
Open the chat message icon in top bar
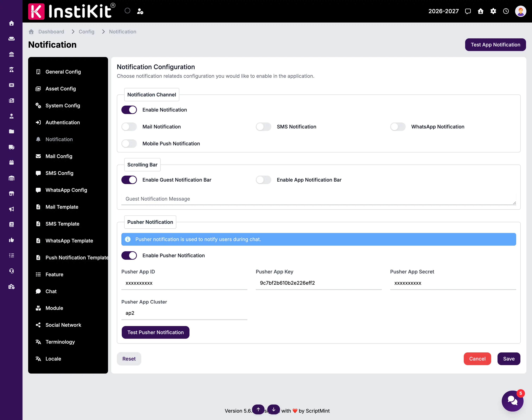[x=468, y=11]
